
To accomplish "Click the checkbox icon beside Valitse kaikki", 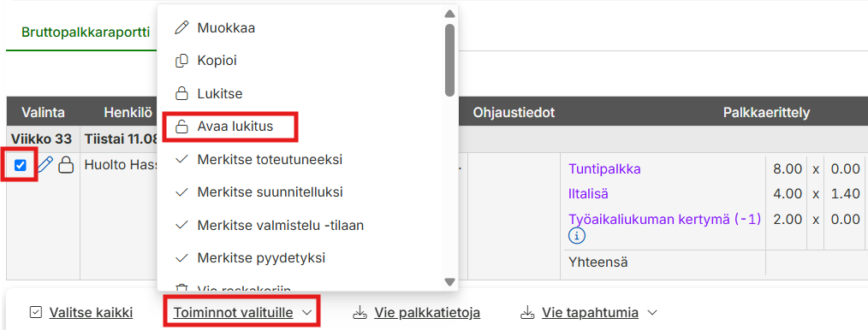I will [35, 313].
